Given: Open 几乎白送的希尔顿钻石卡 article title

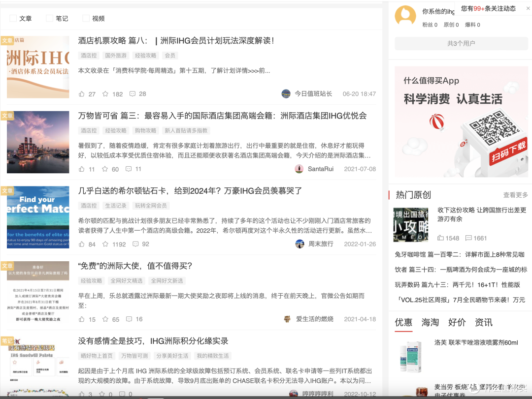Looking at the screenshot, I should pos(190,191).
